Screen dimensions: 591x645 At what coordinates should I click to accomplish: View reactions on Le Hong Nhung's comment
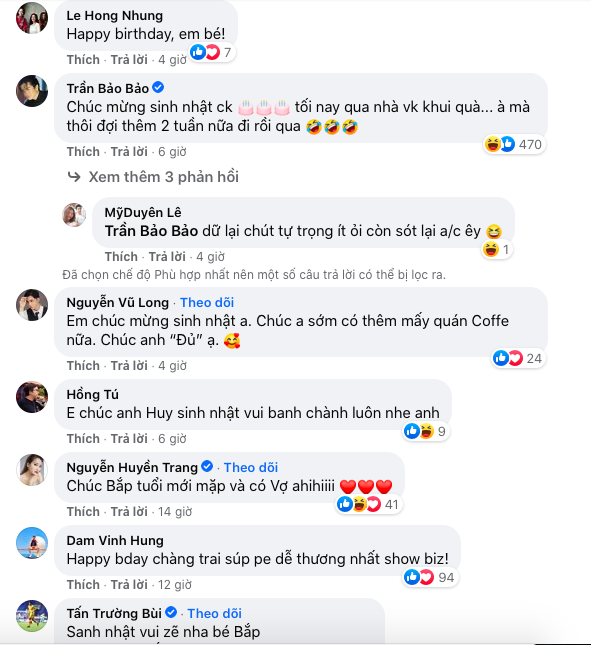[212, 52]
